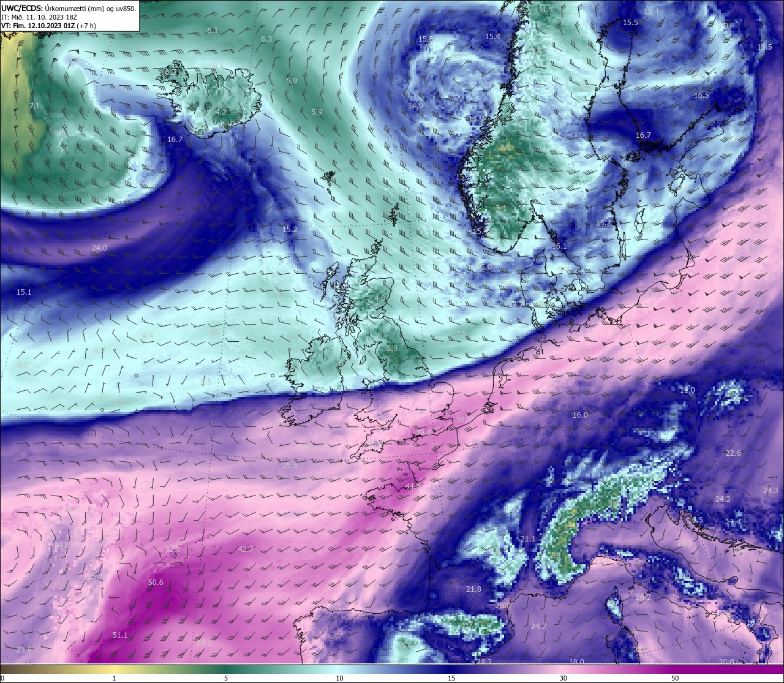Click the valid time line "VT: Fim. 12.10.2023 01Z (+7 h)"
Screen dimensions: 784x683
(48, 26)
